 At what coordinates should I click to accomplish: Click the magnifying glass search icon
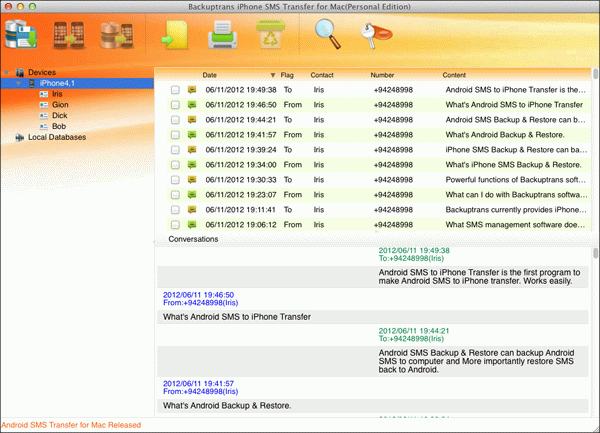point(328,34)
